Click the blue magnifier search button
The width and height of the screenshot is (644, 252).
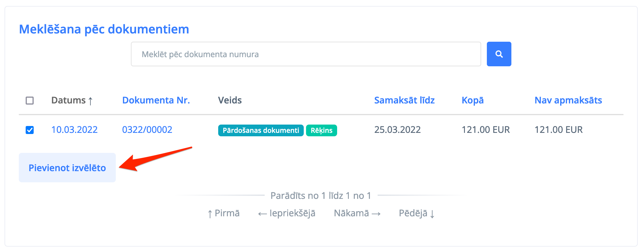click(x=499, y=54)
